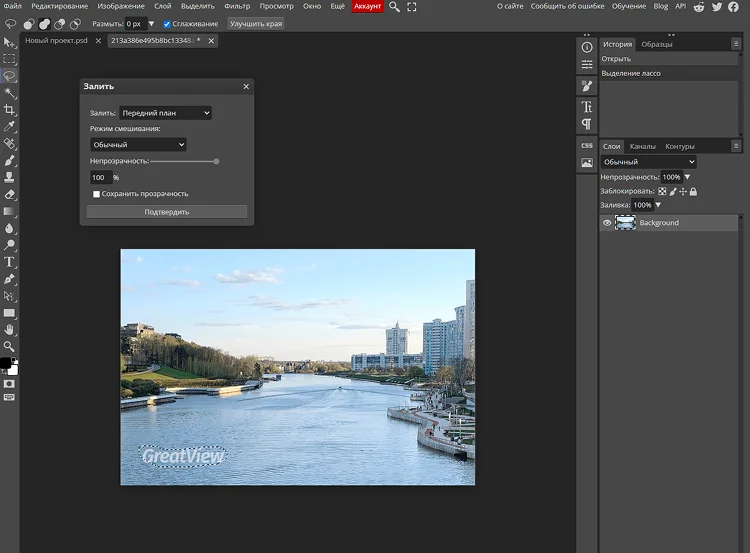Pick the Eyedropper tool

click(x=10, y=126)
